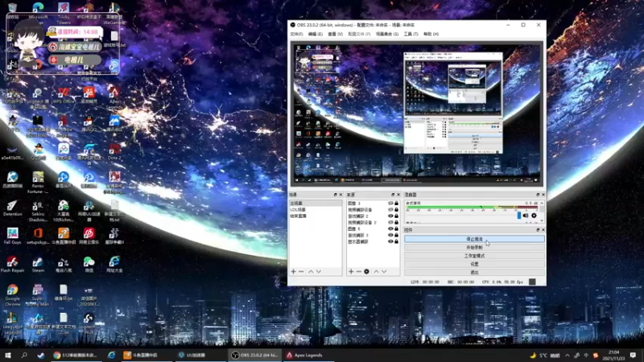
Task: Click the 设置 settings button in Controls
Action: tap(474, 264)
